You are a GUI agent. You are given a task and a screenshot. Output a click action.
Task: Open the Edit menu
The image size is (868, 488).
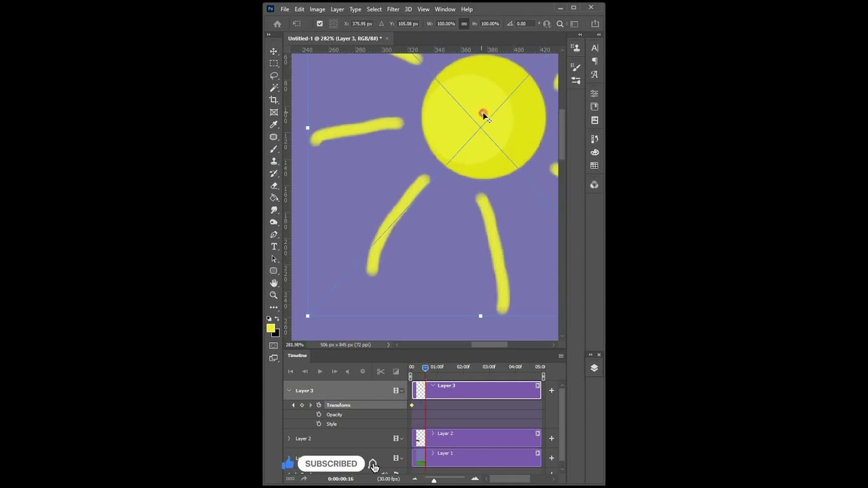(x=299, y=9)
